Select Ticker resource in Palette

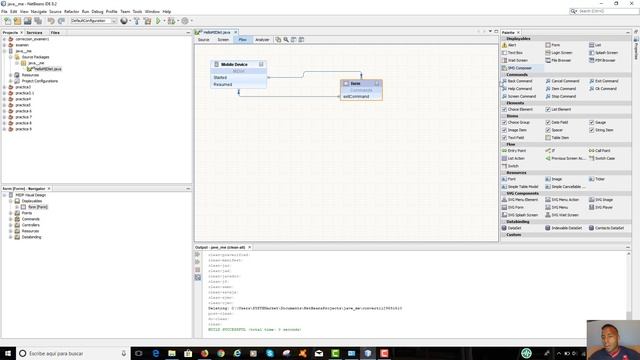pos(597,179)
